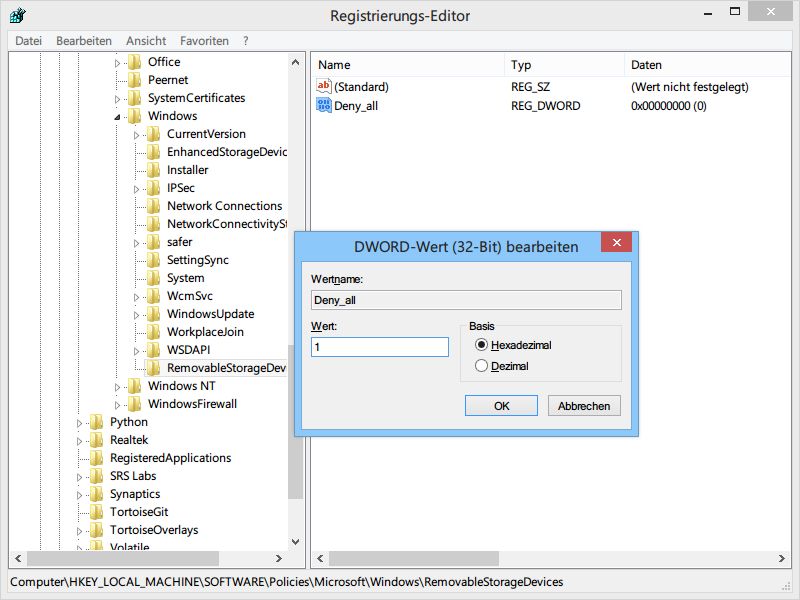The width and height of the screenshot is (800, 600).
Task: Click the REG_DWORD type cell
Action: (x=545, y=106)
